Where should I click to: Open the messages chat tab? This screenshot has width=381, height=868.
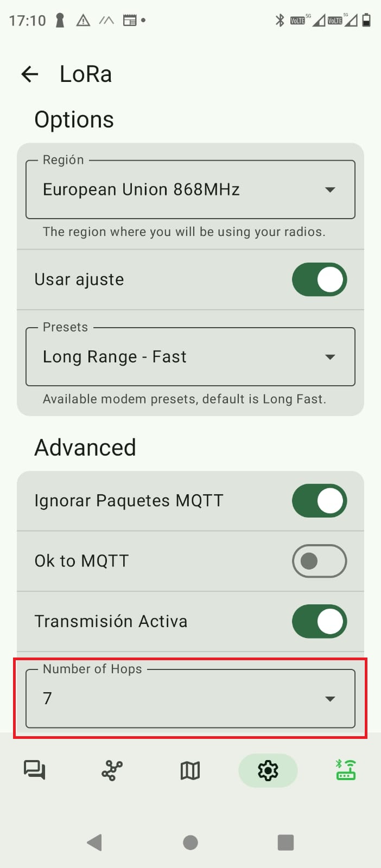click(x=35, y=770)
